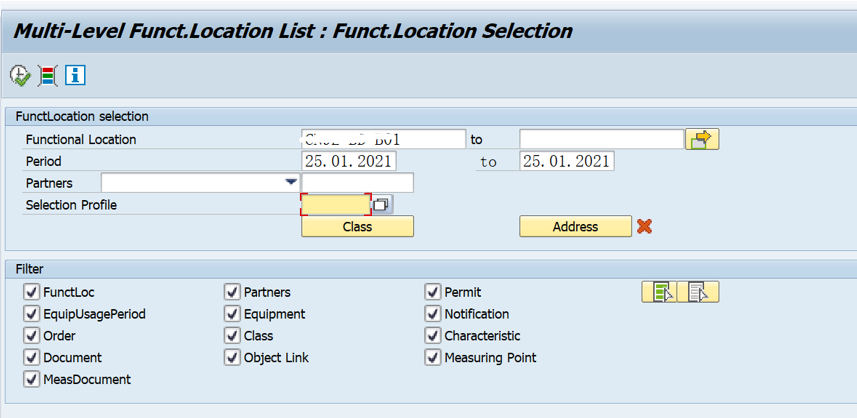This screenshot has height=418, width=857.
Task: Toggle the Measuring Point checkbox
Action: (x=433, y=357)
